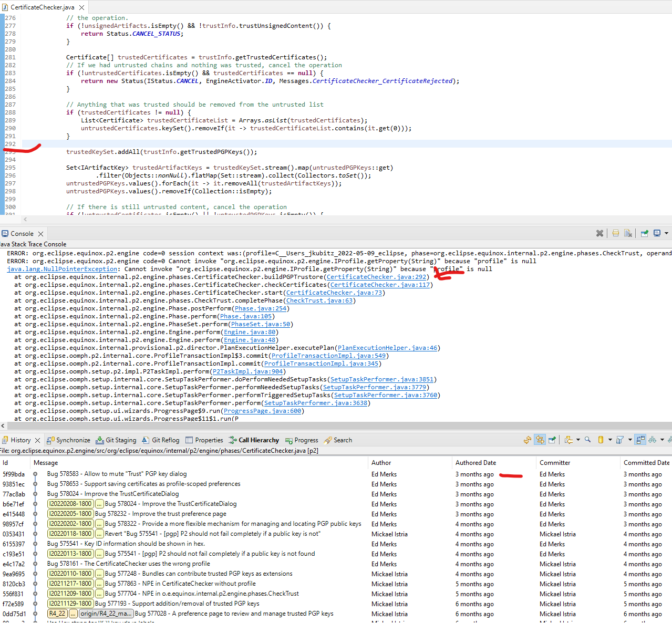Enable Compare Mode in the History toolbar
This screenshot has width=672, height=623.
[x=640, y=440]
